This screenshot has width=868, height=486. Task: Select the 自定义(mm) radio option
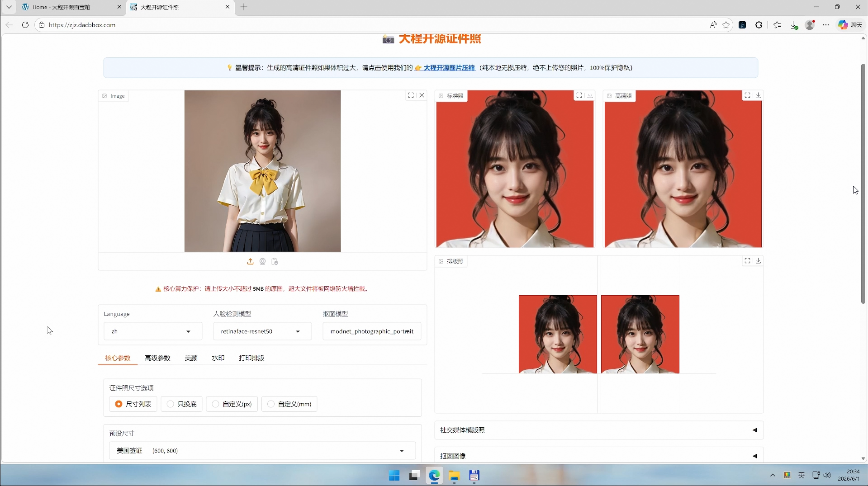point(289,404)
